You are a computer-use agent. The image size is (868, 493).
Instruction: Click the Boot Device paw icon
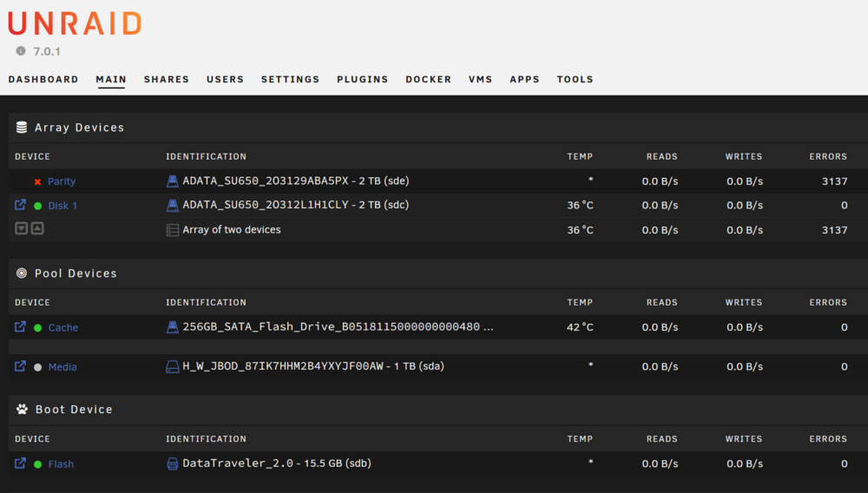point(23,410)
